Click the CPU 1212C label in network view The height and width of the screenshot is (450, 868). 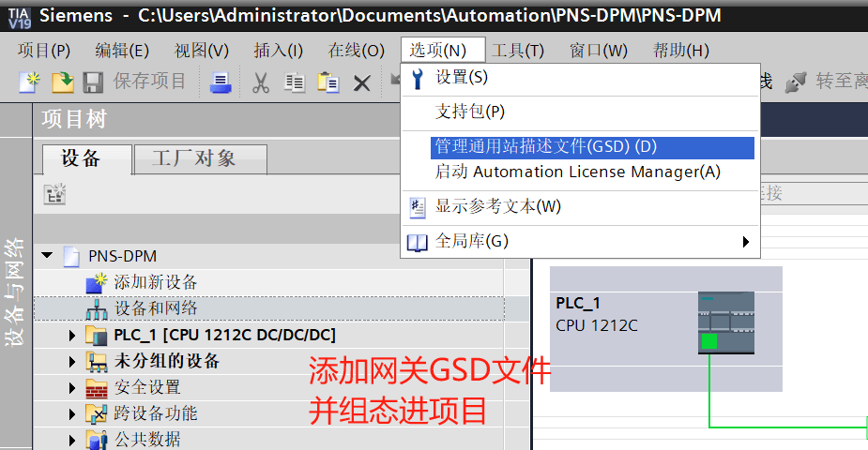coord(597,325)
